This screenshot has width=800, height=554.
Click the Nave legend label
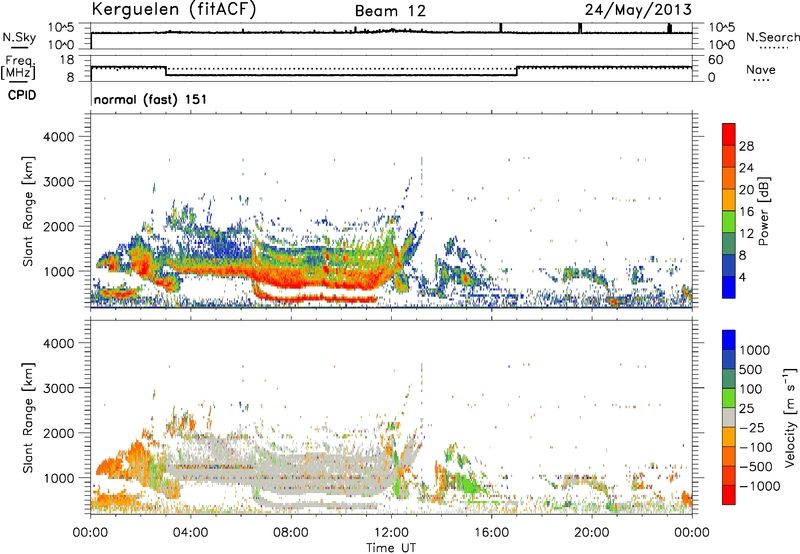point(761,69)
